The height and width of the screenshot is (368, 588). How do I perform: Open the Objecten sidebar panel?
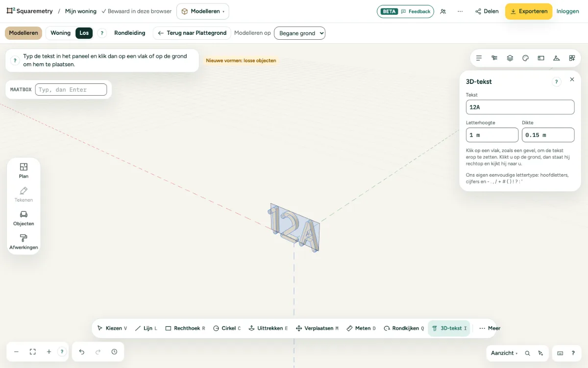click(x=24, y=218)
